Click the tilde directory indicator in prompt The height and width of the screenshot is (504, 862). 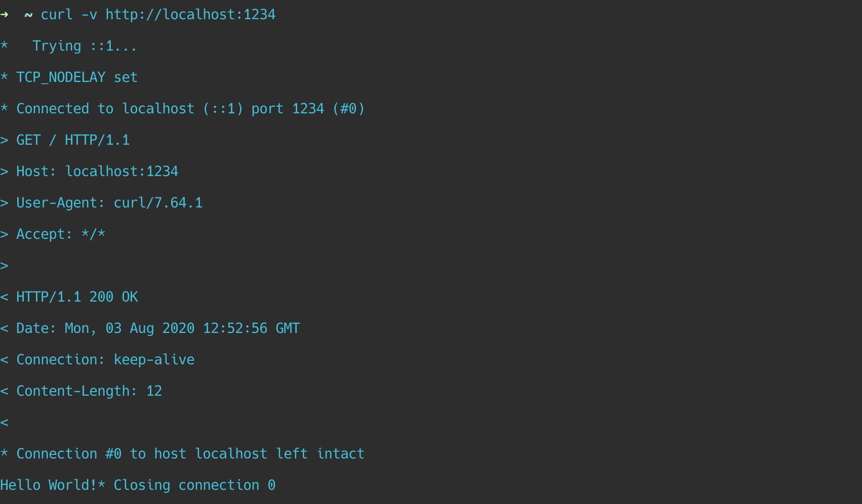[x=28, y=15]
